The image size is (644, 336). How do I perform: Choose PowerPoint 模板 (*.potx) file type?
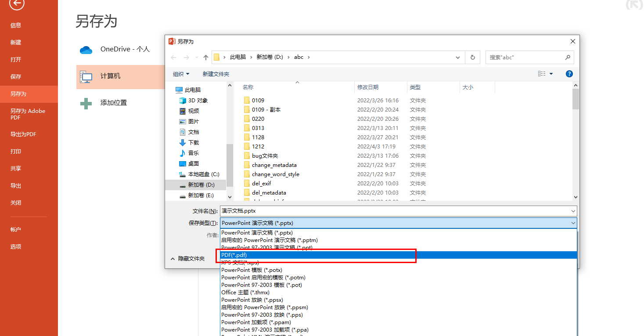click(399, 270)
